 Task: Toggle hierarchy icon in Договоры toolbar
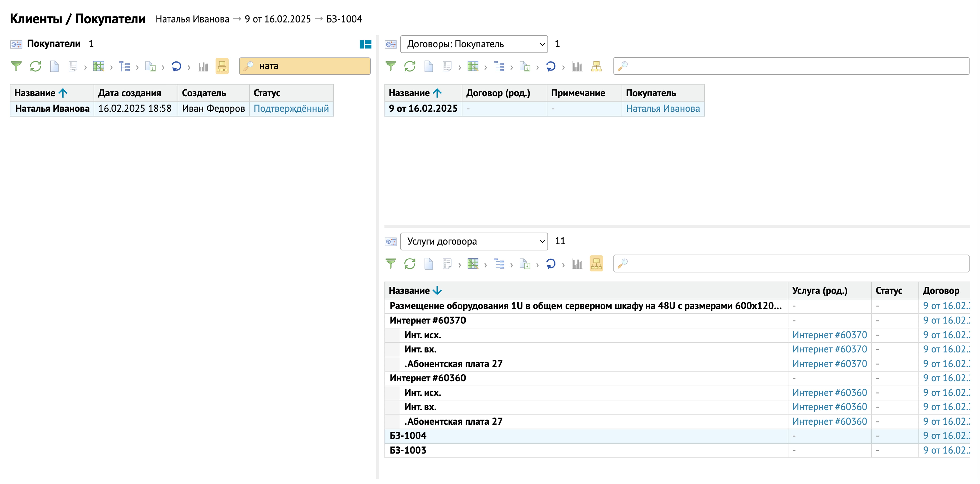coord(596,66)
